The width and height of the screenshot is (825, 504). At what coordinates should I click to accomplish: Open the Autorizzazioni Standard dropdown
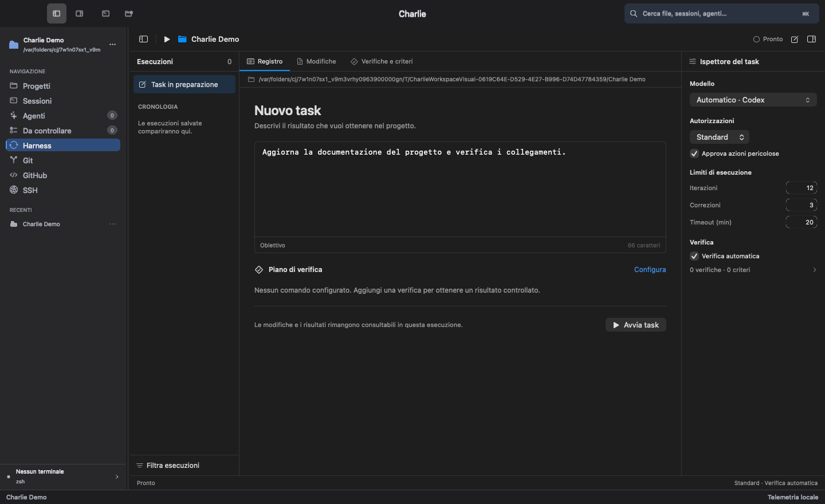720,137
